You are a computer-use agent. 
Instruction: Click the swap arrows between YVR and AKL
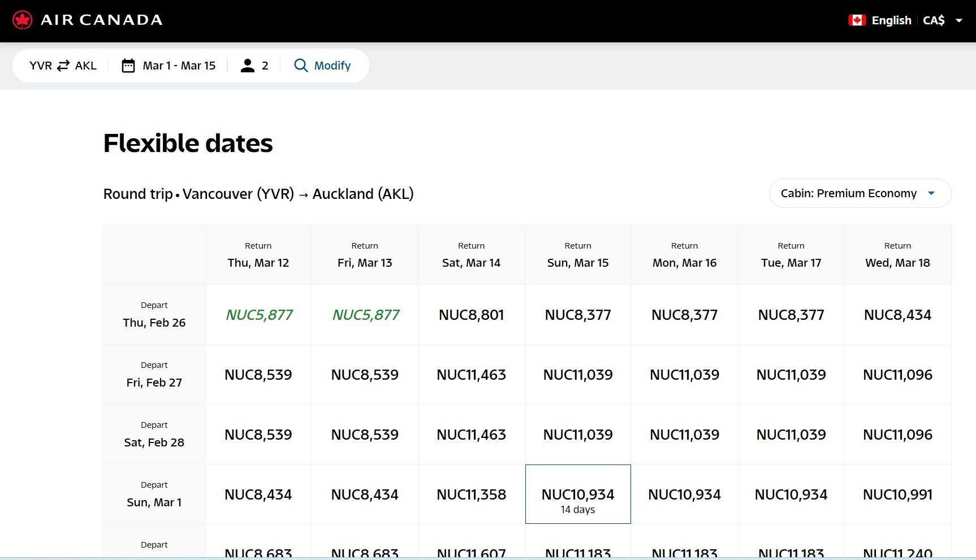63,66
